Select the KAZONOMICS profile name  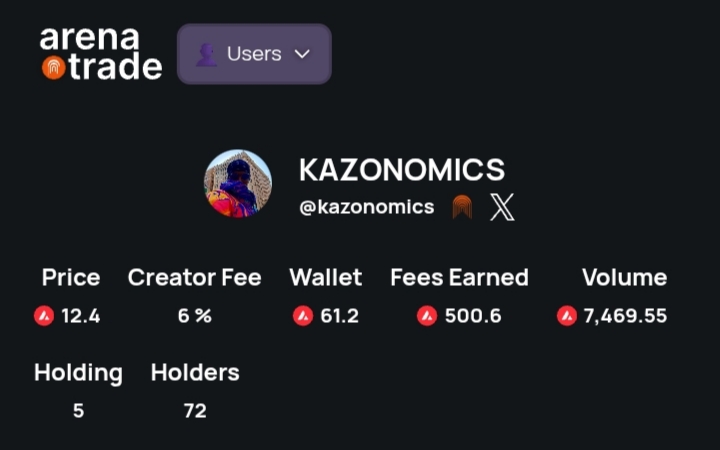[x=402, y=169]
